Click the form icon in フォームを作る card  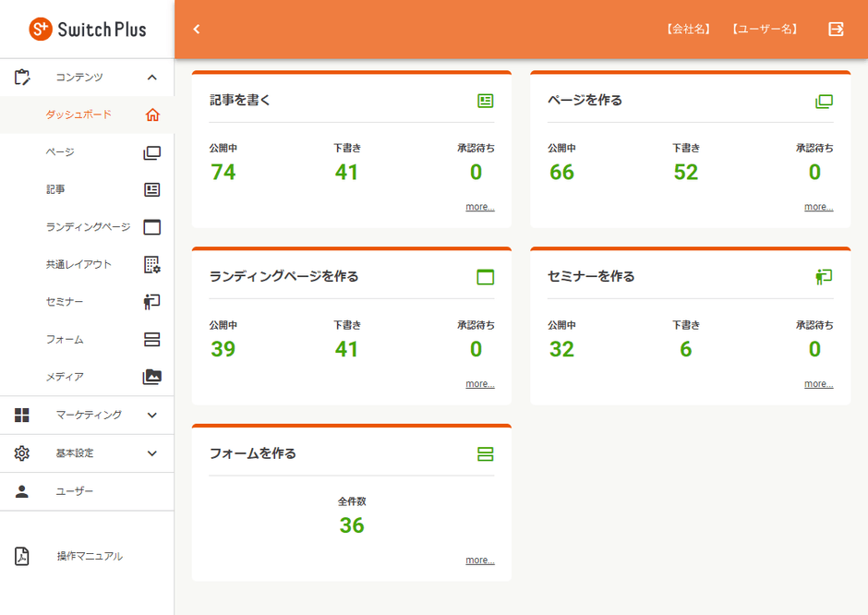pyautogui.click(x=486, y=454)
